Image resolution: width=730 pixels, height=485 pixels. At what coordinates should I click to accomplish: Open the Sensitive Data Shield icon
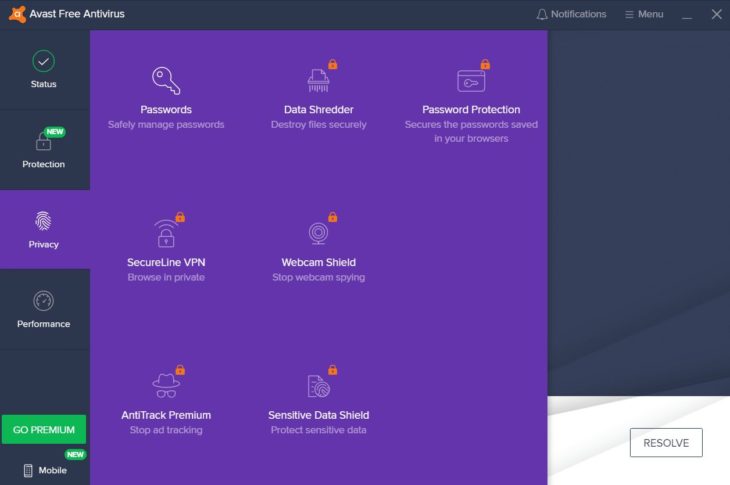pyautogui.click(x=318, y=385)
